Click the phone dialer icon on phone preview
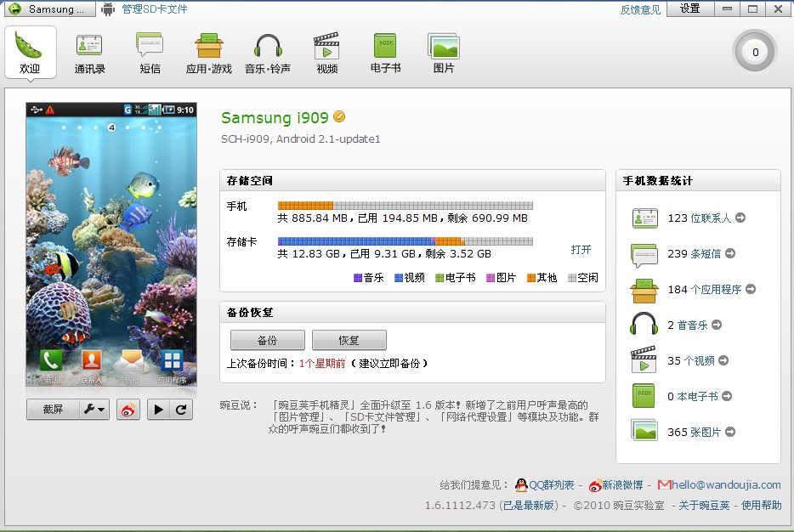This screenshot has height=532, width=794. pos(51,360)
